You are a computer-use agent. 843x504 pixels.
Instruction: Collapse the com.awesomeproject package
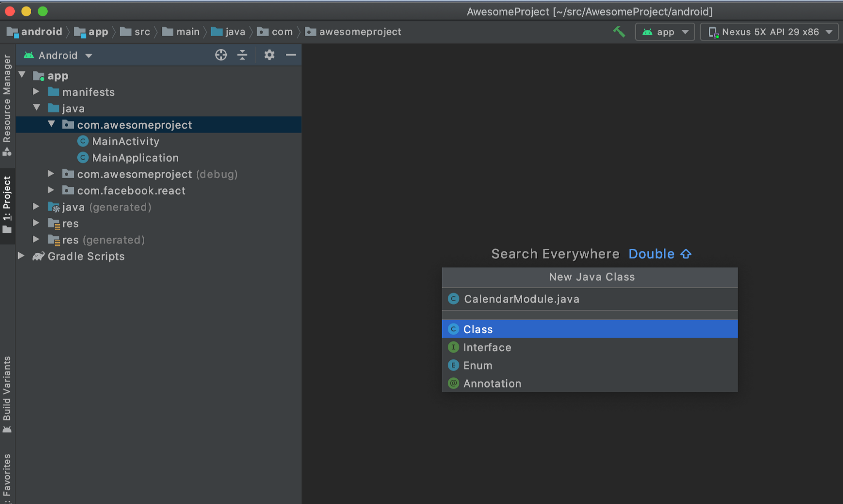point(51,124)
